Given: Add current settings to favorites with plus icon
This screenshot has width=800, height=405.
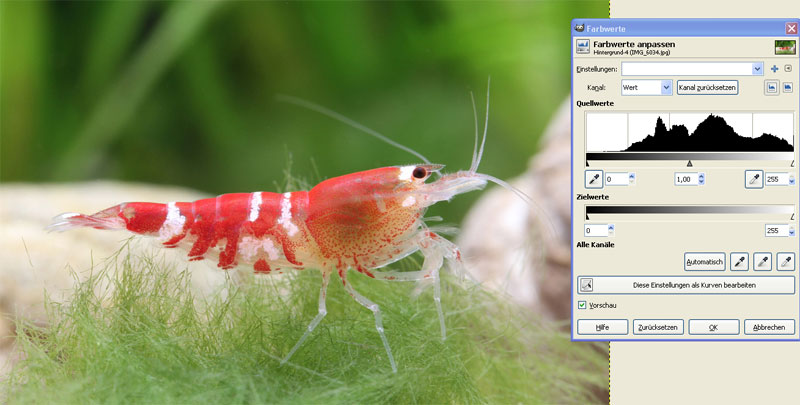Looking at the screenshot, I should tap(774, 69).
